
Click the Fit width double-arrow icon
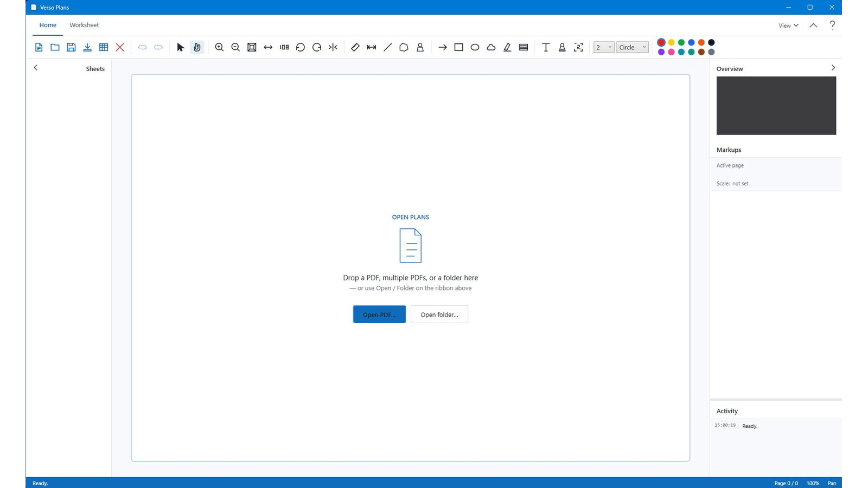[268, 47]
